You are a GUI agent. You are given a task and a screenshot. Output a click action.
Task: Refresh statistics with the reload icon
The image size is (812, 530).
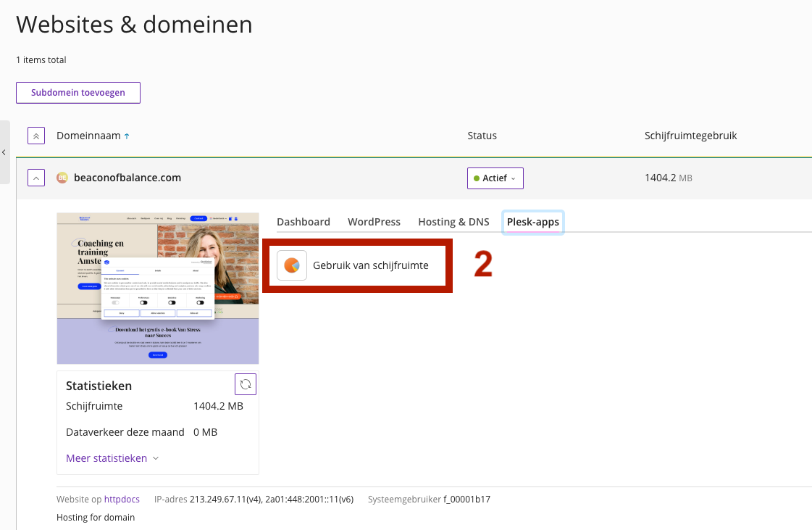click(246, 384)
